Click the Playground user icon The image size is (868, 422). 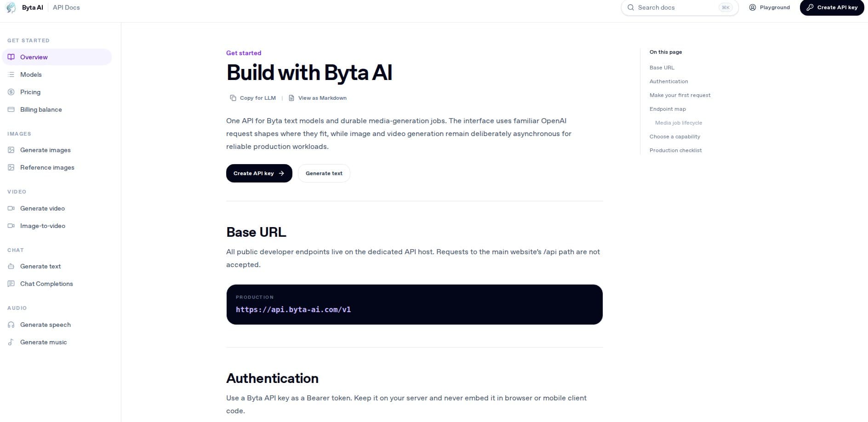(x=753, y=7)
